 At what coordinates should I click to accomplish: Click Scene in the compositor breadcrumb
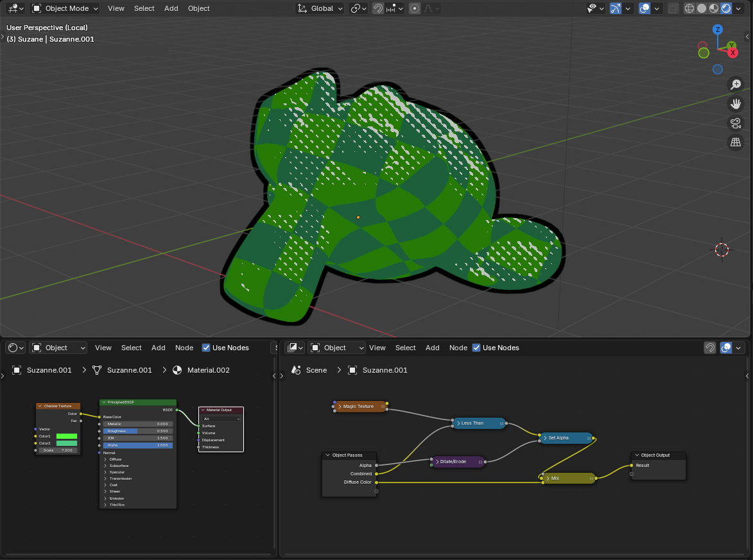point(316,370)
